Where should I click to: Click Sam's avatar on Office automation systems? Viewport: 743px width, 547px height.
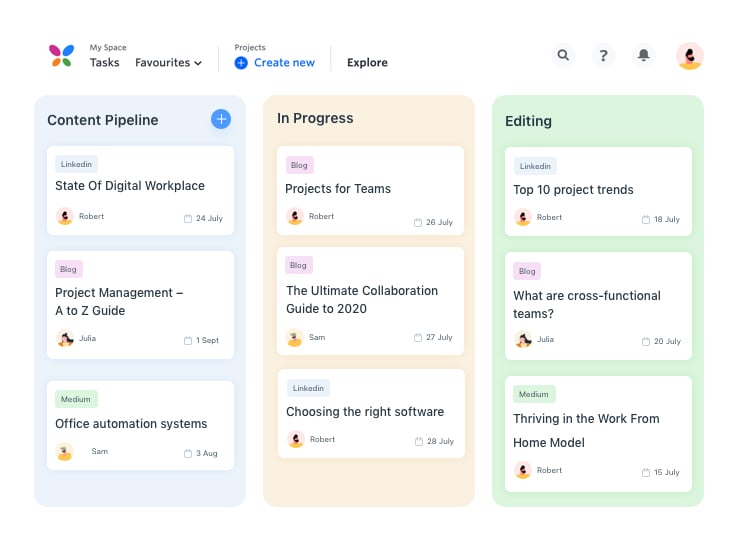64,452
